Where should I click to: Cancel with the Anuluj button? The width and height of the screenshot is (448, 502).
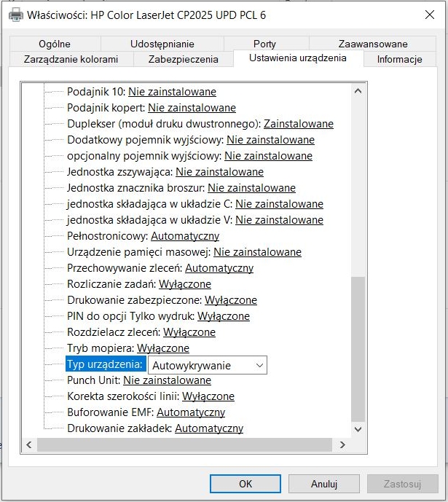pyautogui.click(x=324, y=484)
